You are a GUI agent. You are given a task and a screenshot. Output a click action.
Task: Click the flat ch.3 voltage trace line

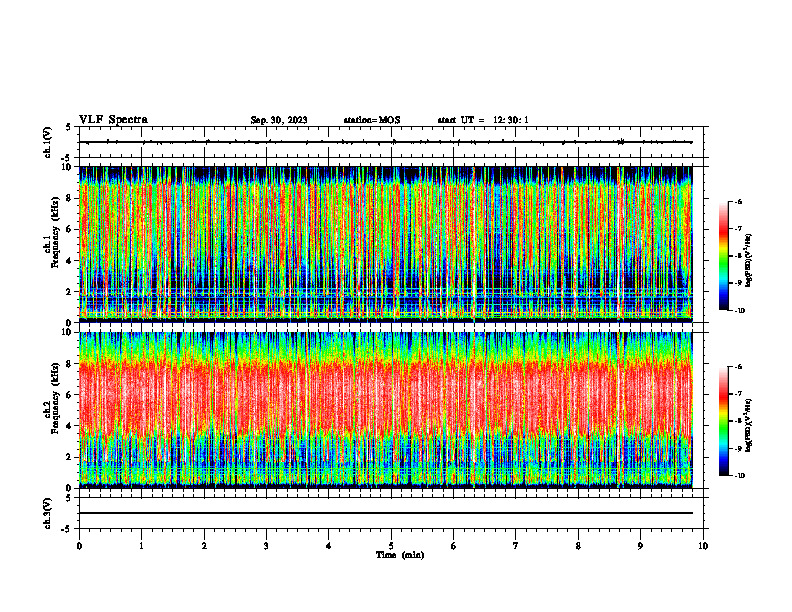point(386,513)
